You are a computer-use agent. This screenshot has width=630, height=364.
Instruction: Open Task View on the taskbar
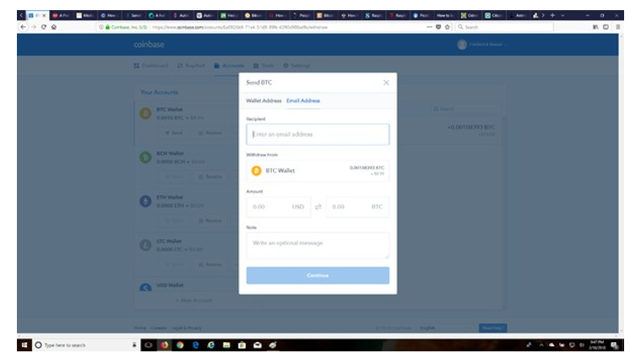click(149, 345)
